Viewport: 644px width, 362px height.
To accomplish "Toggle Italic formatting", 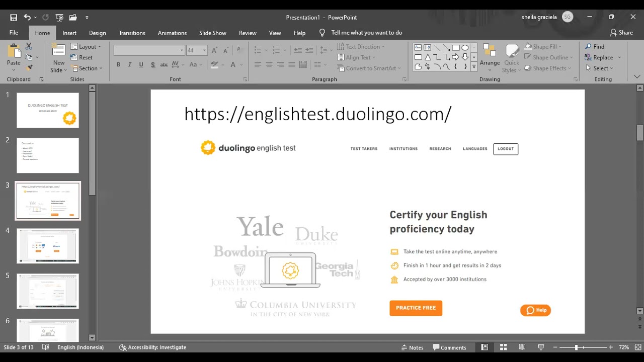I will pos(130,64).
